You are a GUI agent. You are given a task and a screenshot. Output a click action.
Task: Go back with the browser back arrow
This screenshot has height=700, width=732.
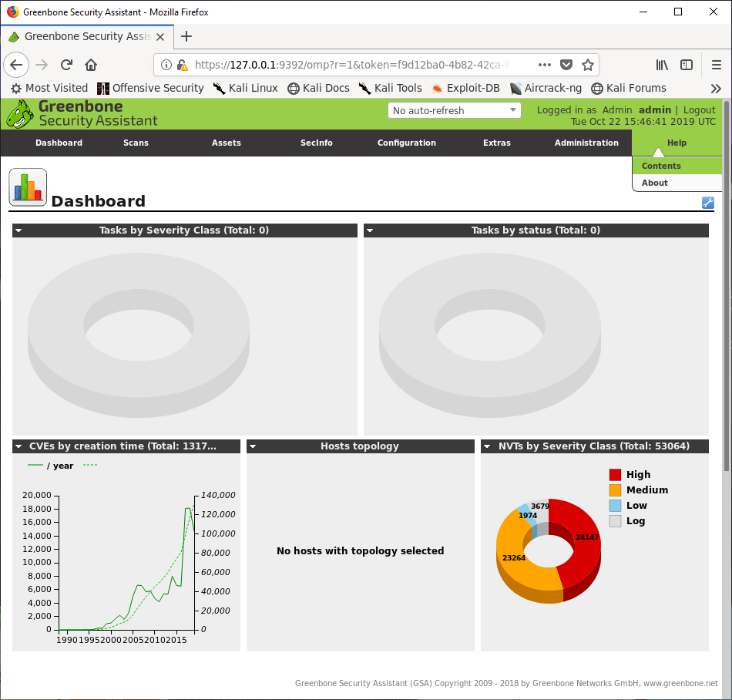click(x=16, y=65)
